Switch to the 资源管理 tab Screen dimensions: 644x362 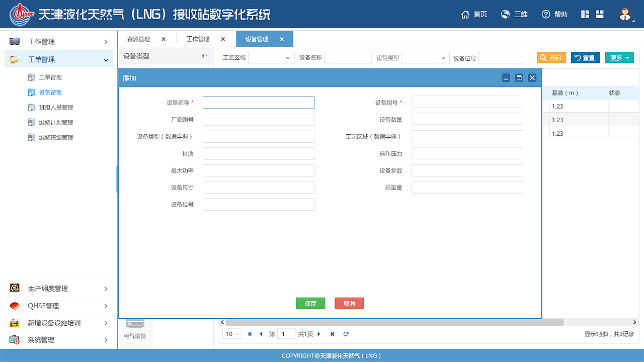pos(139,39)
